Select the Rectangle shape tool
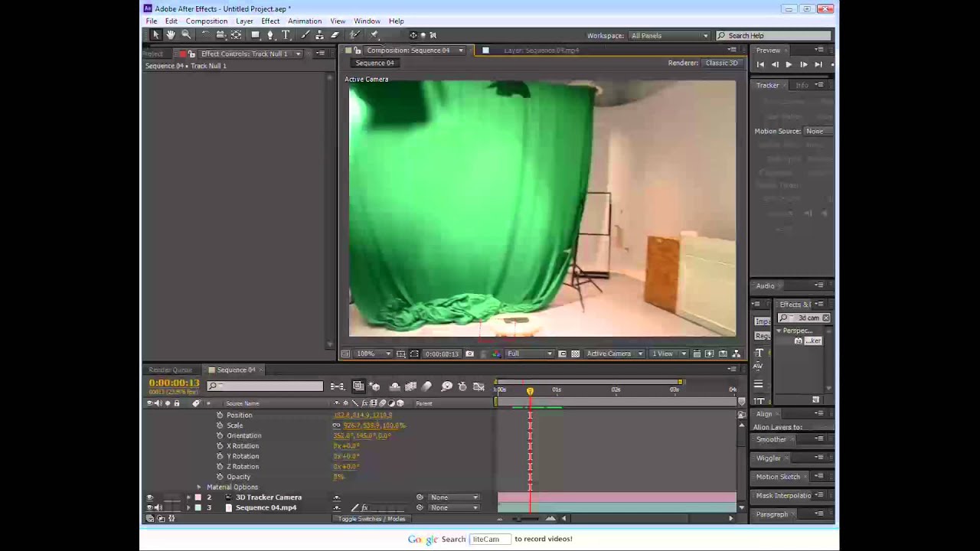The height and width of the screenshot is (551, 980). tap(255, 35)
